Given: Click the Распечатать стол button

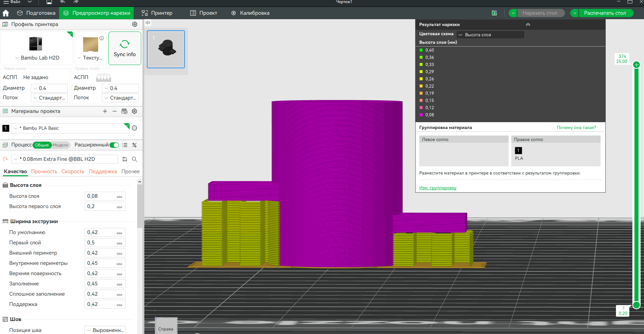Looking at the screenshot, I should 605,13.
